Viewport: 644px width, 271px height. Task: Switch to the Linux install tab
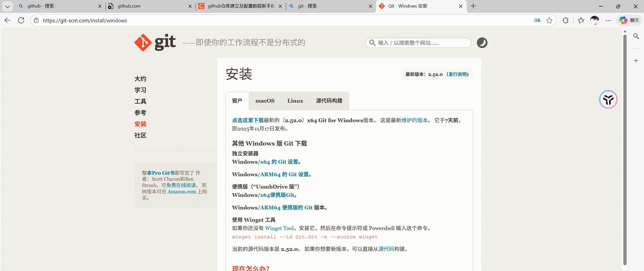(x=295, y=101)
